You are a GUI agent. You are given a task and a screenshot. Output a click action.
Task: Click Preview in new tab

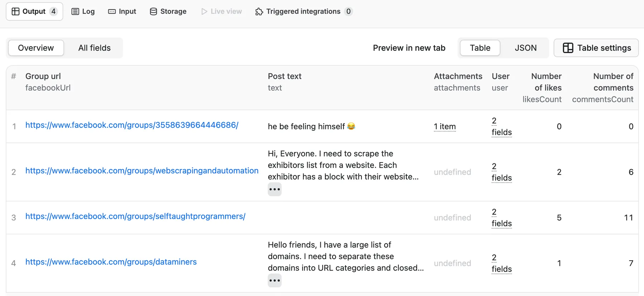(409, 48)
